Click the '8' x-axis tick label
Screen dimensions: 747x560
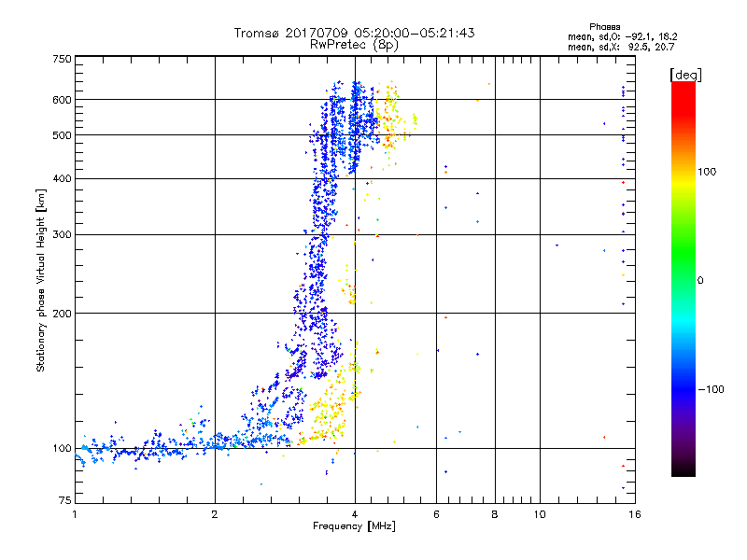tap(495, 514)
